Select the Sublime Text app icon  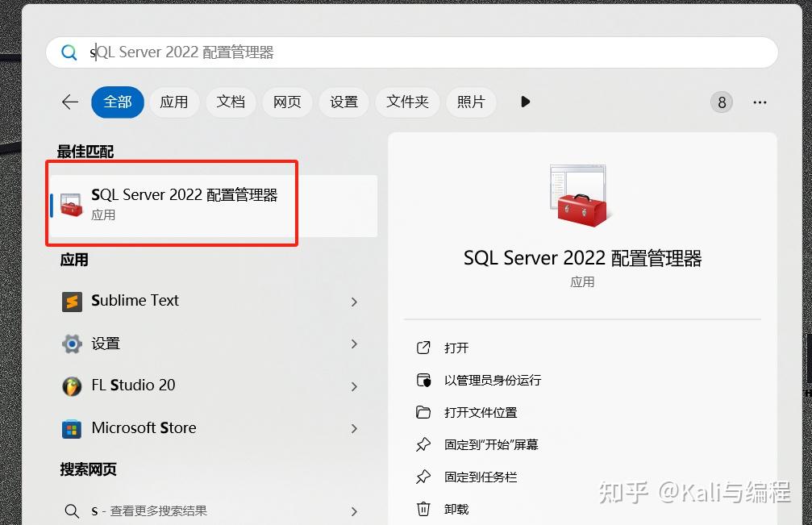tap(72, 301)
